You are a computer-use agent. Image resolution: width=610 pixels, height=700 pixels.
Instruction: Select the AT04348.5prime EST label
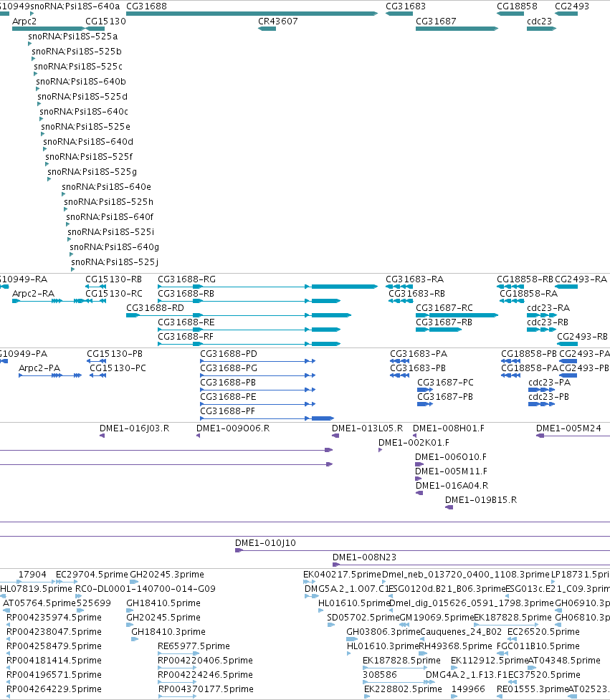(x=564, y=661)
